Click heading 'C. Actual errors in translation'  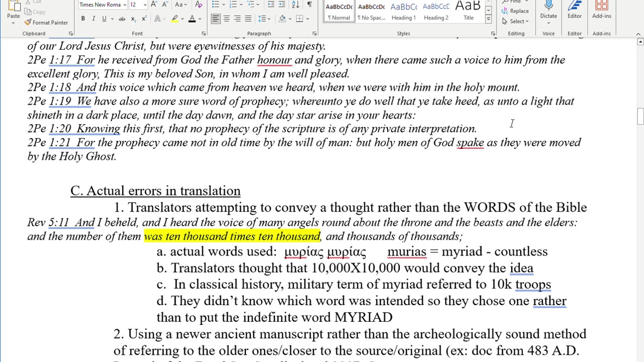(x=155, y=191)
